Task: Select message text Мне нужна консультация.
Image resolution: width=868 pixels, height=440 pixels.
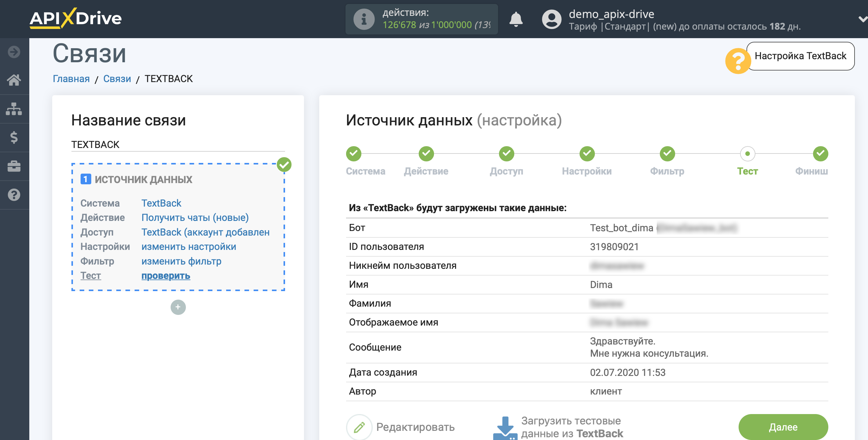Action: point(649,353)
